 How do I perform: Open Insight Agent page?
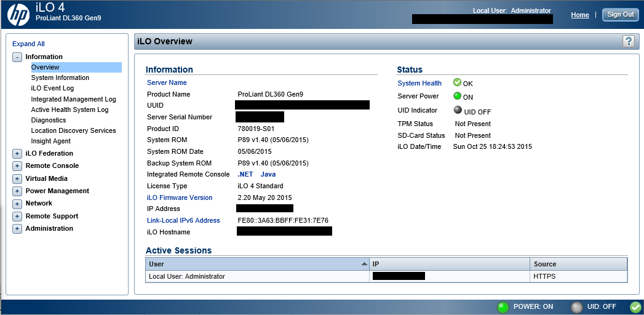(x=51, y=141)
